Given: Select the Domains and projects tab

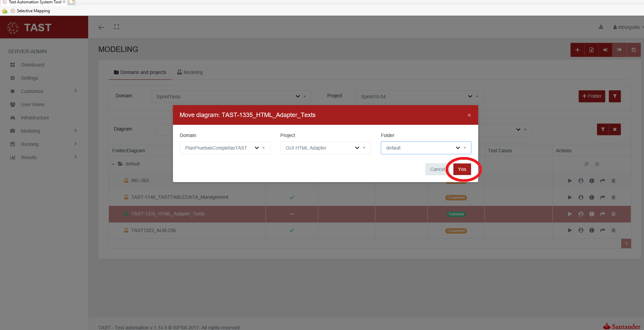Looking at the screenshot, I should (x=140, y=72).
